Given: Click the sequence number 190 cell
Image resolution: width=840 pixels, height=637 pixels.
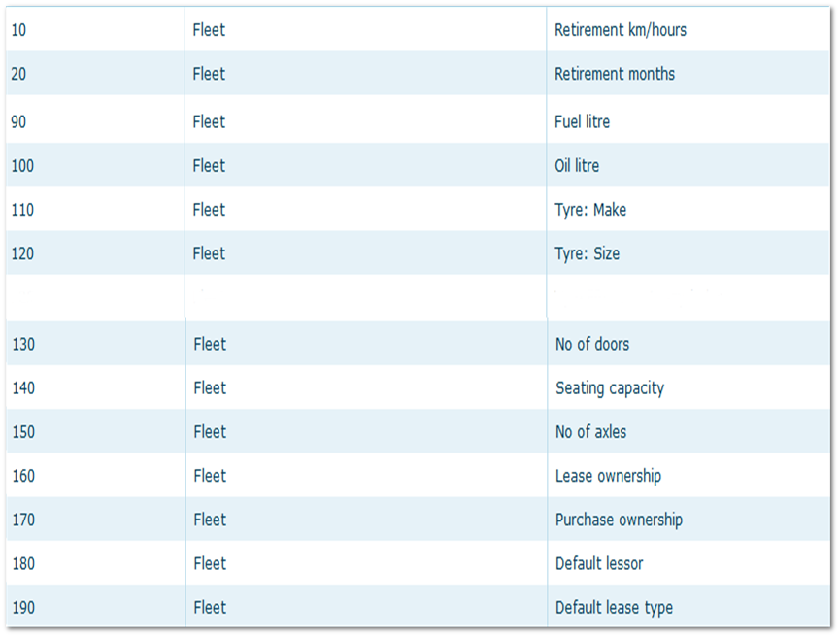Looking at the screenshot, I should point(23,608).
